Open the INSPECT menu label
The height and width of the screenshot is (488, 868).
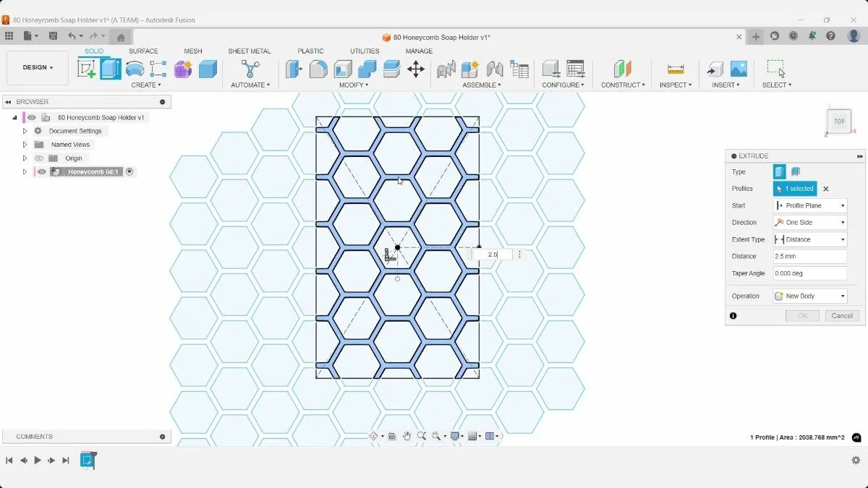pyautogui.click(x=675, y=85)
